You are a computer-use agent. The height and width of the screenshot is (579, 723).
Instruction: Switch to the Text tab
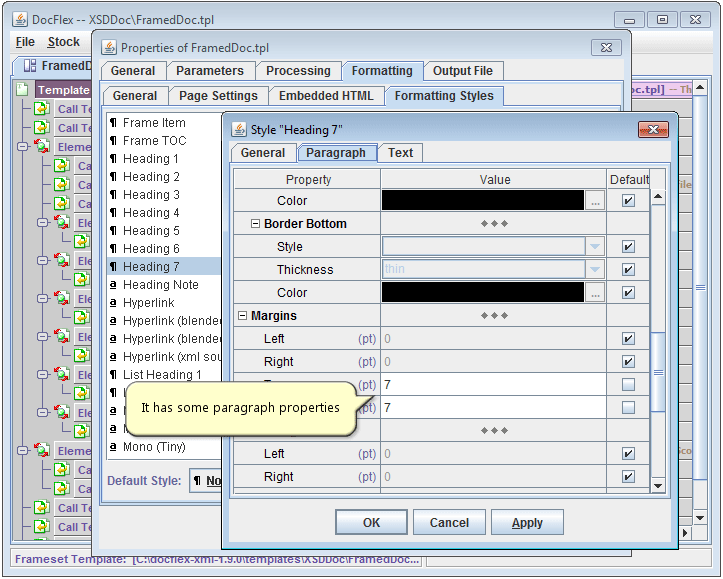click(x=400, y=153)
